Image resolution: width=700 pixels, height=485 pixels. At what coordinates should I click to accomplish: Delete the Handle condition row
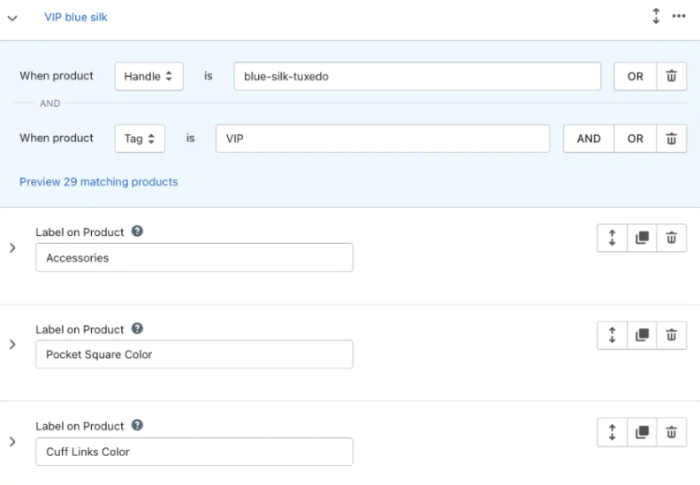coord(672,77)
